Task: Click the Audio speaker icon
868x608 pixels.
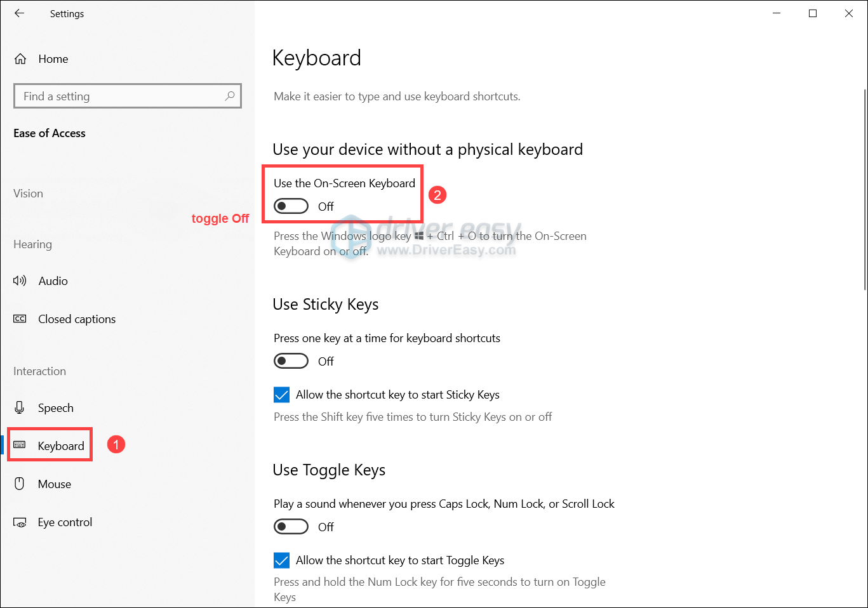Action: point(20,281)
